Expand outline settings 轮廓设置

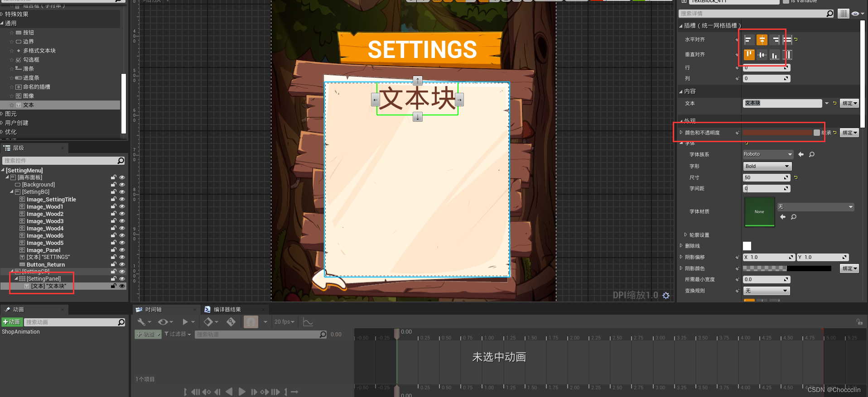[685, 235]
